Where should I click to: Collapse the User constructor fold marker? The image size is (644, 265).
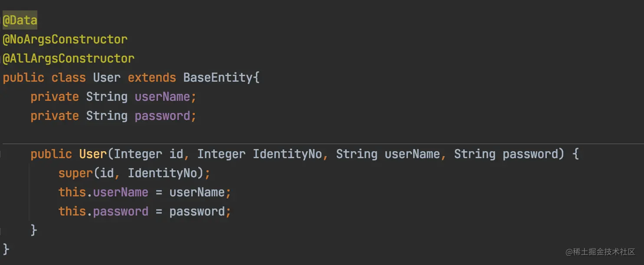tap(1, 154)
